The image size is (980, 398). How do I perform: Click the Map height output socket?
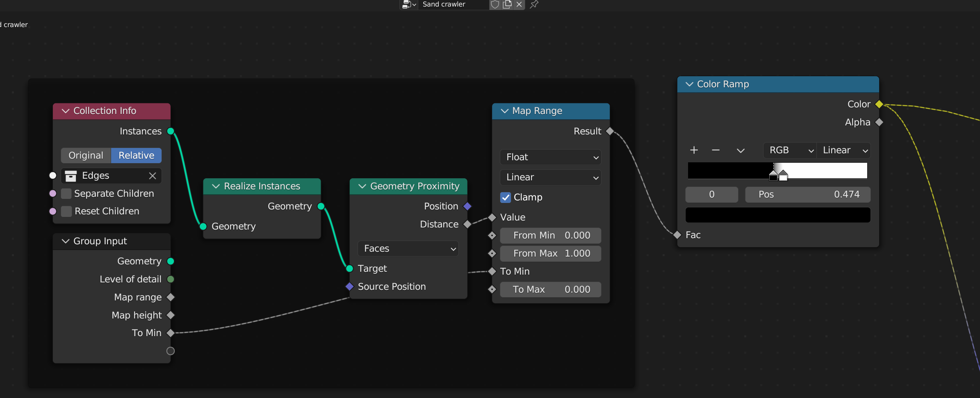[x=171, y=315]
